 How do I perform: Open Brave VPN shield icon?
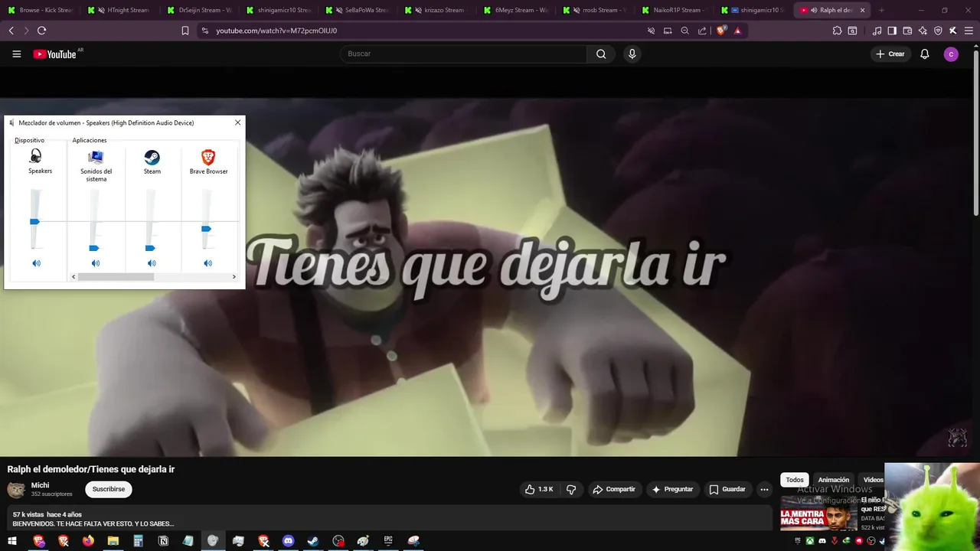coord(938,31)
